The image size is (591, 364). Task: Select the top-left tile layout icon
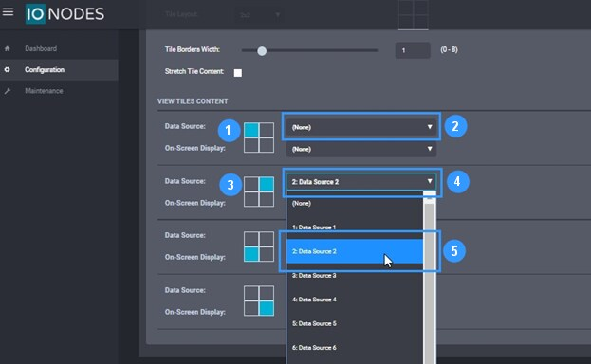click(x=259, y=137)
